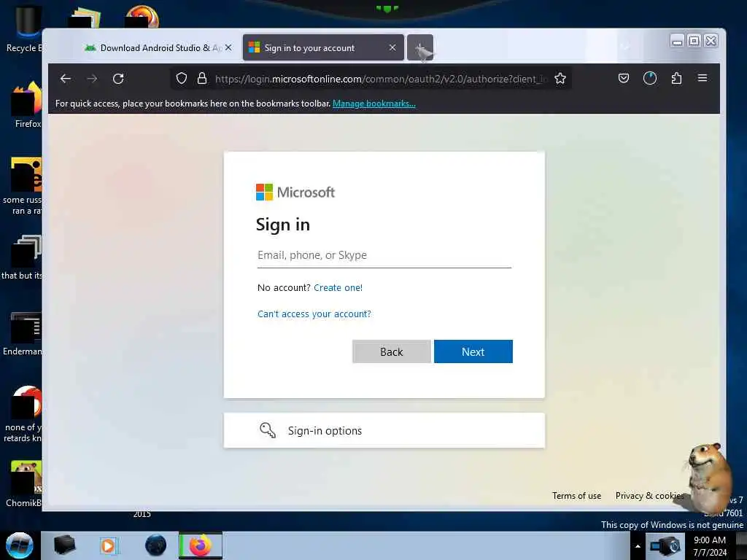Select the Firefox desktop shortcut
This screenshot has width=747, height=560.
pyautogui.click(x=27, y=105)
